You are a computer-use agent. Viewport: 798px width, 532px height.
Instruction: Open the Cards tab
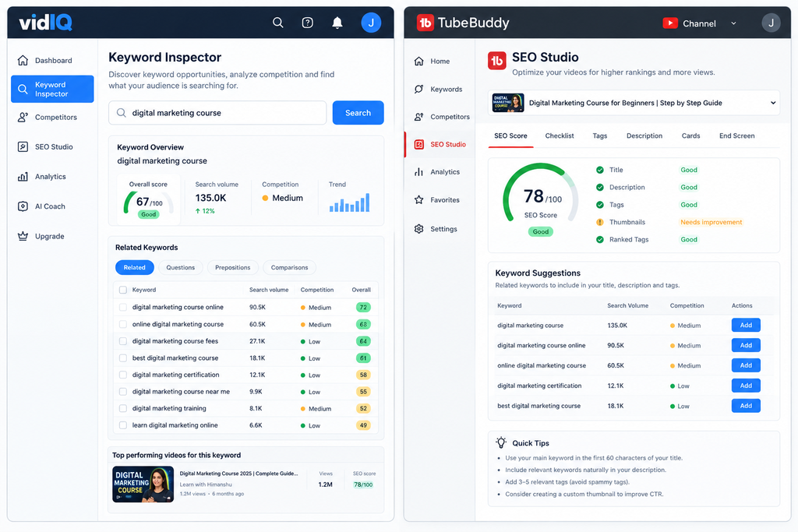click(x=690, y=136)
